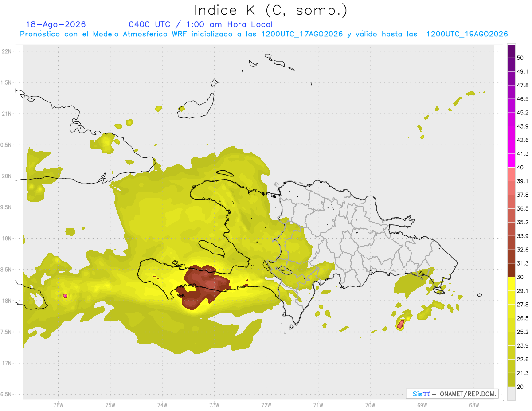Click the color bar value "20"
This screenshot has width=532, height=411.
pos(521,387)
